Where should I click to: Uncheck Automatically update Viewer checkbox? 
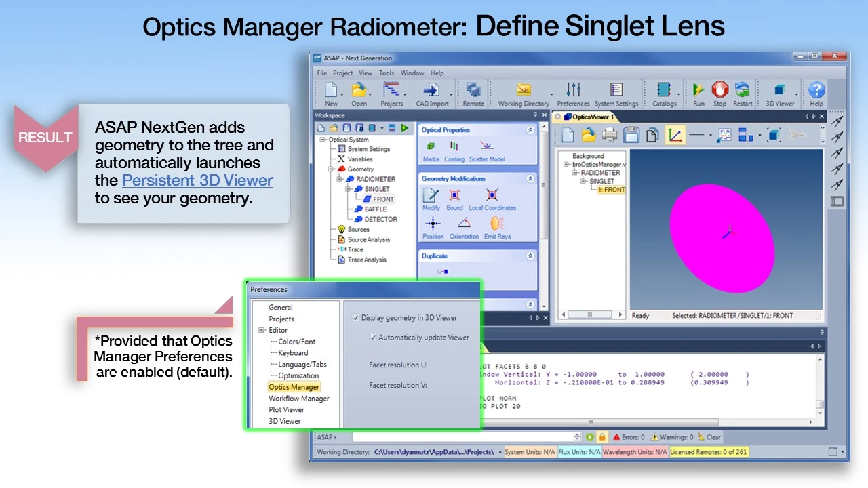point(373,338)
